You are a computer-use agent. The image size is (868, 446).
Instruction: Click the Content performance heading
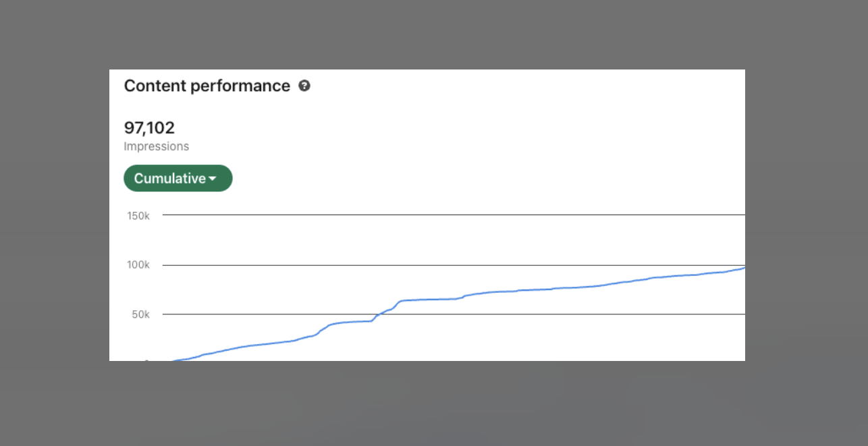[x=207, y=86]
